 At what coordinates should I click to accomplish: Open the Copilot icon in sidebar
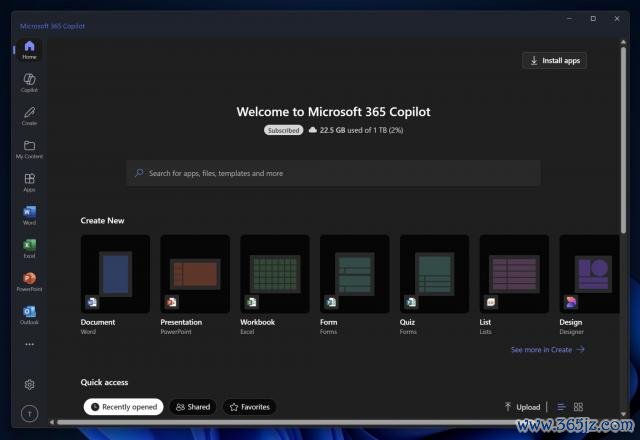click(29, 82)
